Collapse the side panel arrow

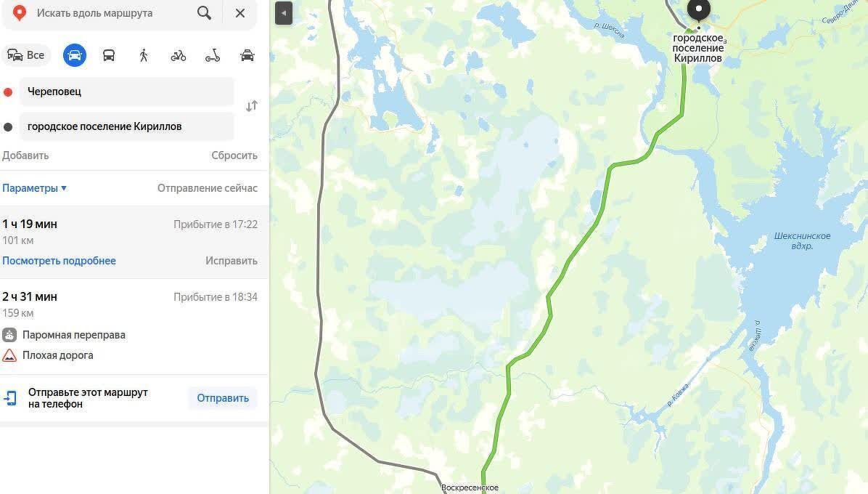(x=284, y=13)
